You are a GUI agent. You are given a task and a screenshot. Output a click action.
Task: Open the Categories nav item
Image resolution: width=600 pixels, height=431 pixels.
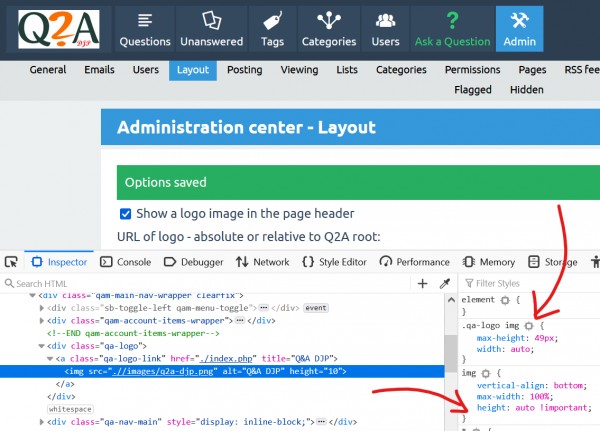[x=329, y=29]
